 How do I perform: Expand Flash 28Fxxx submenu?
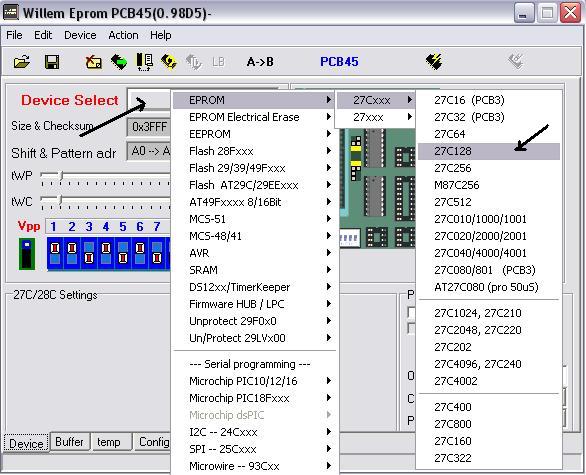click(x=254, y=151)
